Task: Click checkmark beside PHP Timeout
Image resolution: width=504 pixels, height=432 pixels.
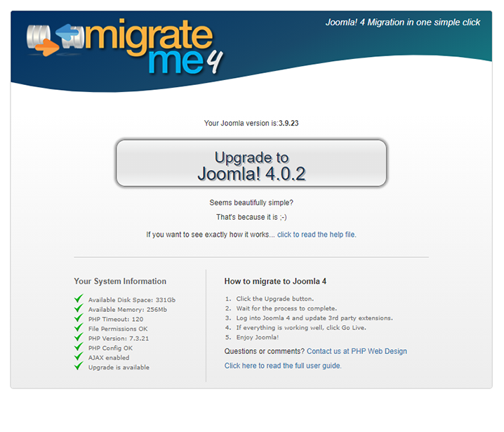Action: pos(79,318)
